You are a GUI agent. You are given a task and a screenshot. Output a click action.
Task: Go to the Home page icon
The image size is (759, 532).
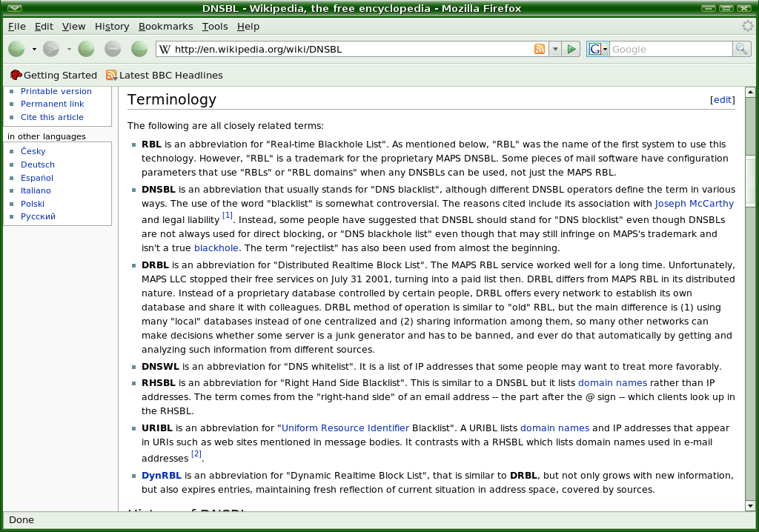click(x=139, y=49)
